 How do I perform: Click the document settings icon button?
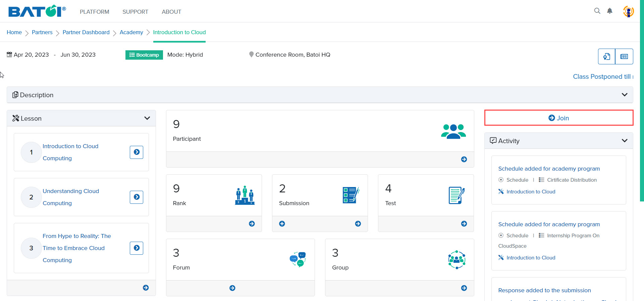(x=606, y=56)
